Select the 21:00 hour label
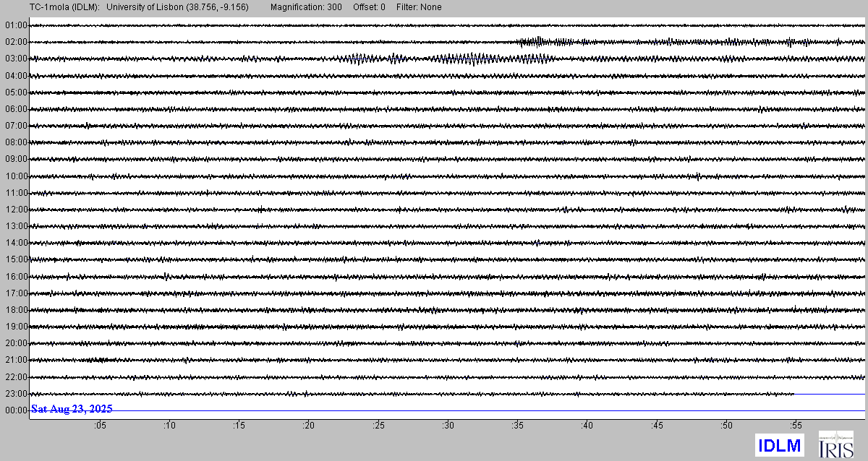This screenshot has width=868, height=461. (15, 360)
